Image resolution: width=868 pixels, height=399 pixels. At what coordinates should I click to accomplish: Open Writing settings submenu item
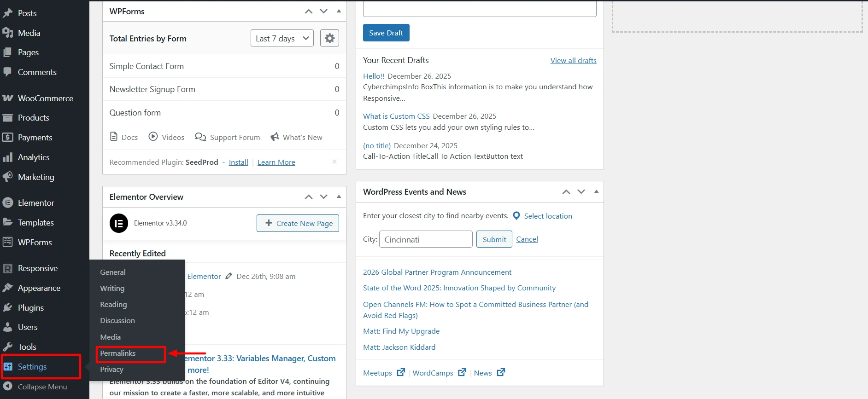[x=112, y=289]
